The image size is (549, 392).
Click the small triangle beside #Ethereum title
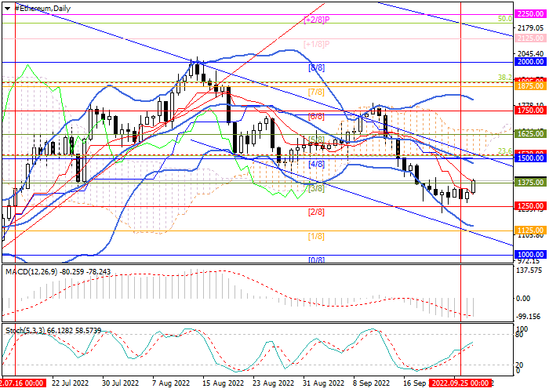[x=5, y=8]
